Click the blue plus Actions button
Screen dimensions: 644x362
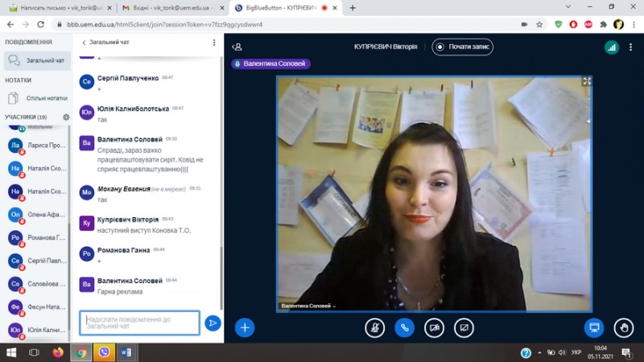click(x=245, y=327)
